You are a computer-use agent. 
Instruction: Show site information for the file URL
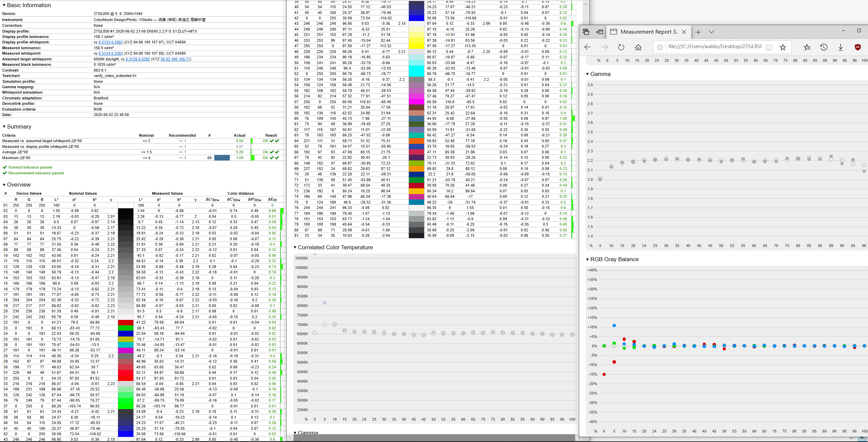point(660,47)
